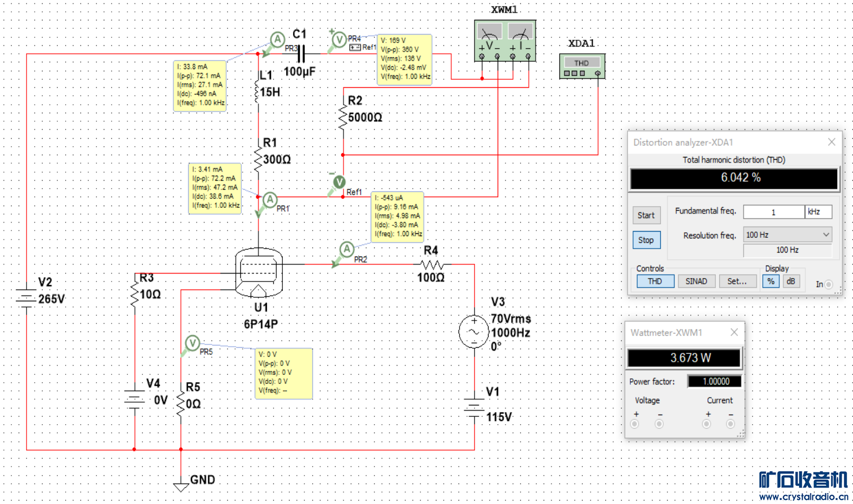Screen dimensions: 853x504
Task: Select resistor R4 100Ω symbol
Action: (x=432, y=264)
